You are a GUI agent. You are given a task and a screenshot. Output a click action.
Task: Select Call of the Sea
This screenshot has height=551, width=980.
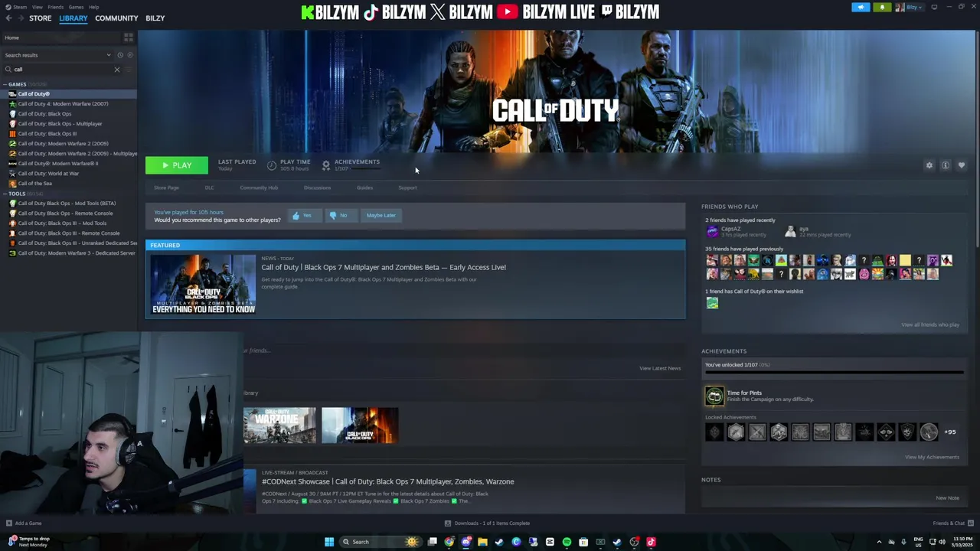point(34,184)
